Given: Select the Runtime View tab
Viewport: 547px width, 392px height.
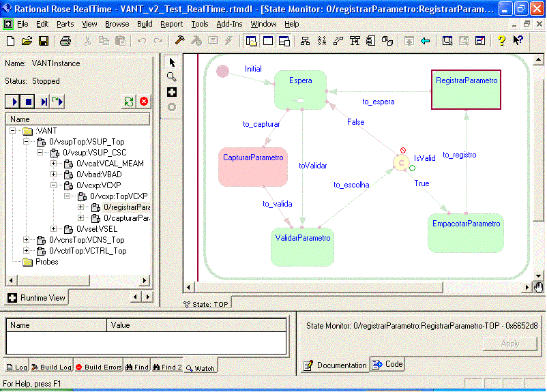Looking at the screenshot, I should point(37,298).
